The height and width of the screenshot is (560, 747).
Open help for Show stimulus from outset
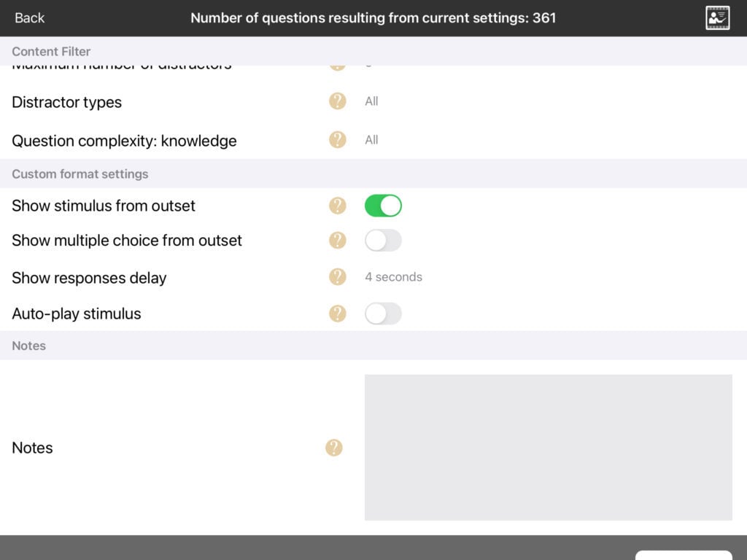coord(337,205)
